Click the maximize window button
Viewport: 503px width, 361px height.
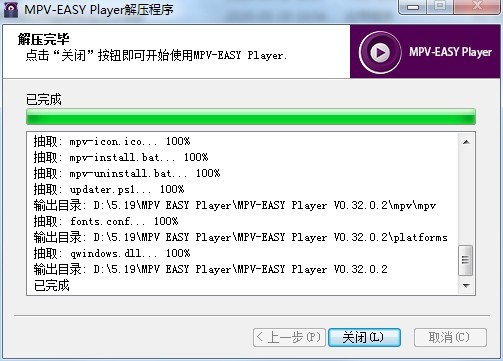pyautogui.click(x=440, y=7)
